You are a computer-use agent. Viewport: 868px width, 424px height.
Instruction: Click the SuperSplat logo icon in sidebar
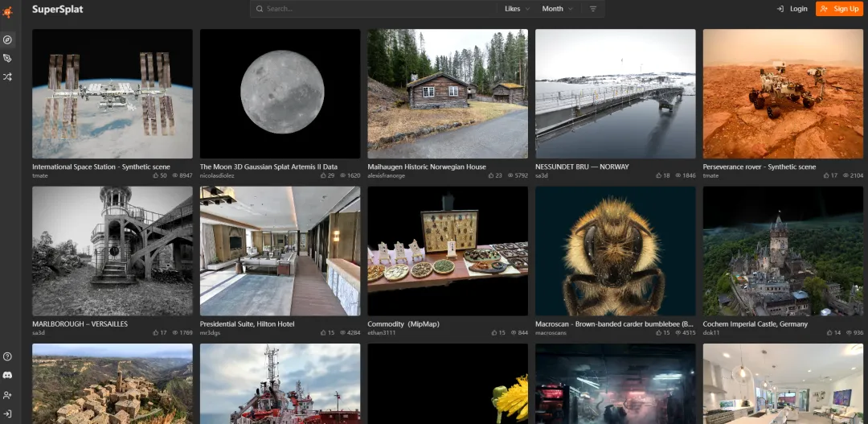7,11
